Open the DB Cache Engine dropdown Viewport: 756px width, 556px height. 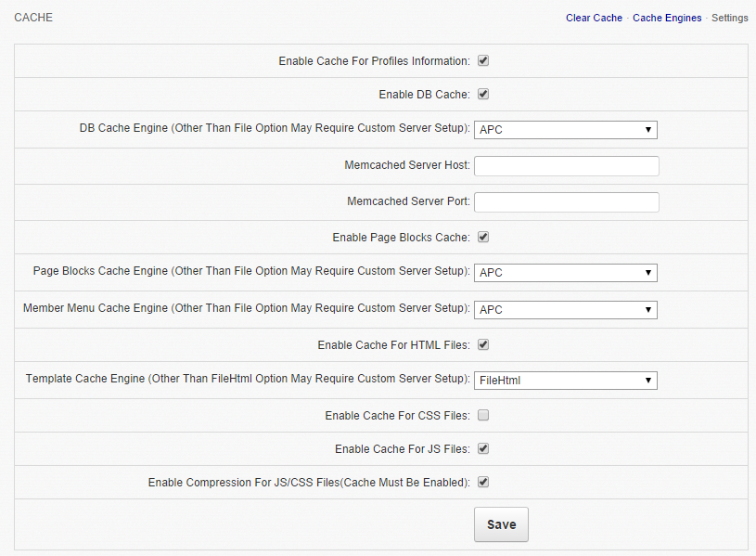(x=565, y=130)
